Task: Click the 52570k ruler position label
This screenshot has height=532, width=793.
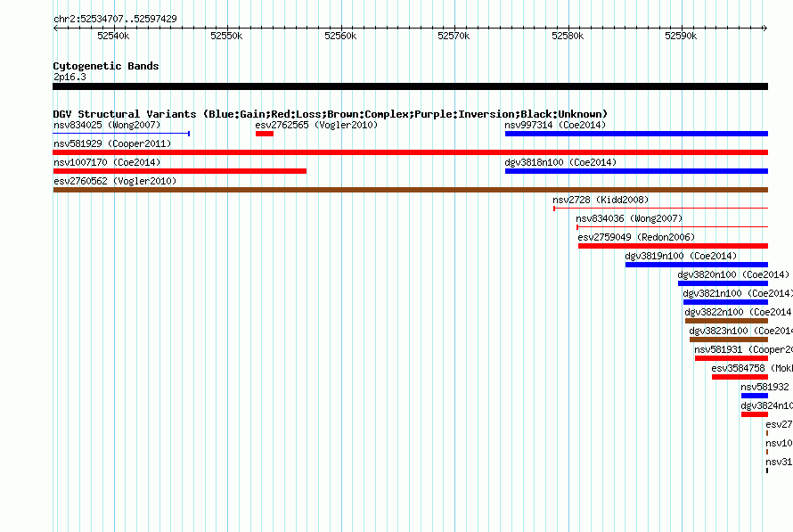Action: tap(454, 36)
